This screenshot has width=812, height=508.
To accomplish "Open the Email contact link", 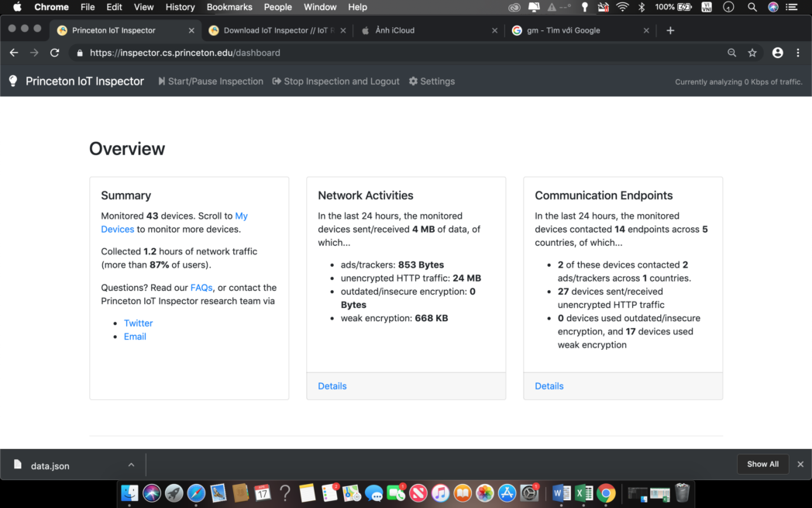I will coord(135,337).
